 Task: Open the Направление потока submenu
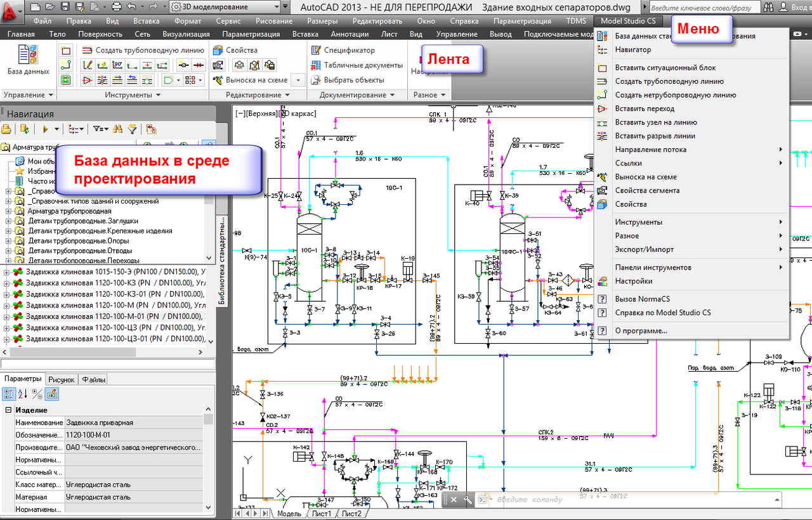click(x=691, y=150)
